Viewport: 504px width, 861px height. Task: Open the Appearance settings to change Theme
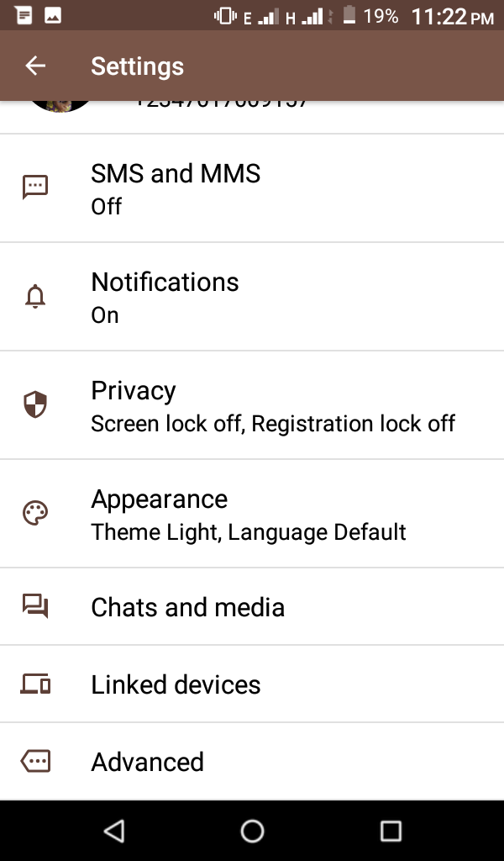point(252,513)
